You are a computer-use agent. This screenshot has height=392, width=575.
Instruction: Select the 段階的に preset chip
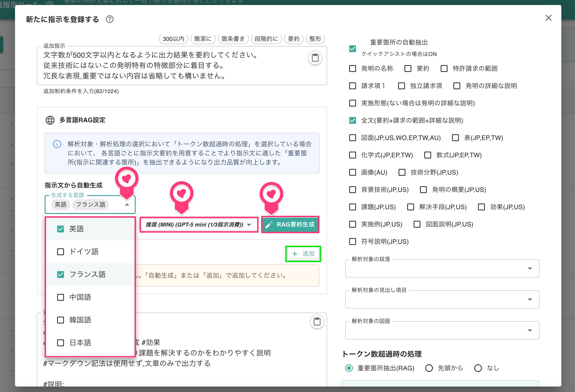[x=266, y=39]
